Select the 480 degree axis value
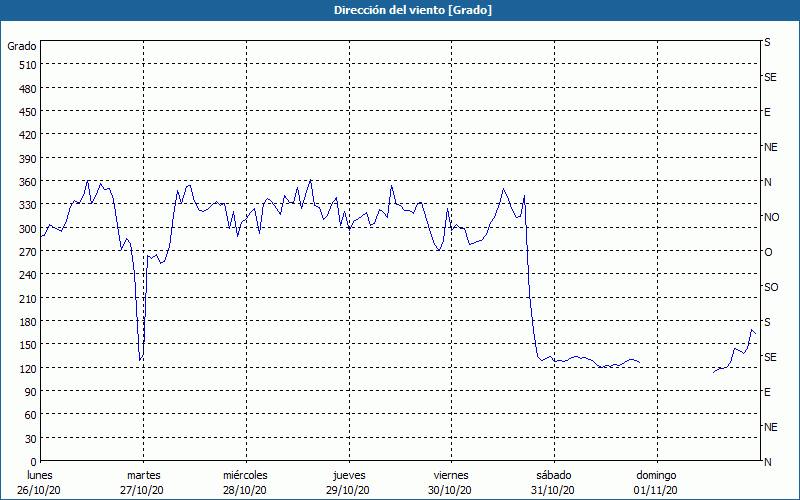Viewport: 800px width, 500px height. tap(29, 89)
